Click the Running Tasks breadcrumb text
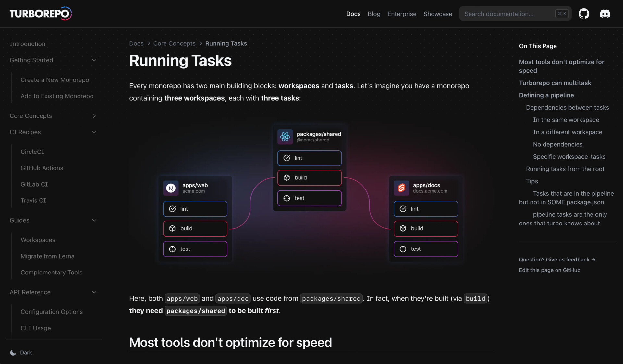 tap(226, 43)
